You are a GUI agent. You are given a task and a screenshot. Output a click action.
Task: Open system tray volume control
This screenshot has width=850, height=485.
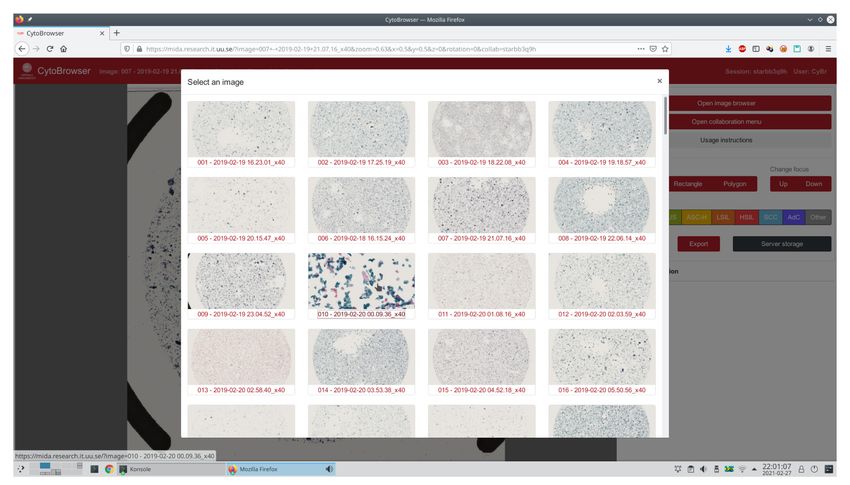(703, 469)
